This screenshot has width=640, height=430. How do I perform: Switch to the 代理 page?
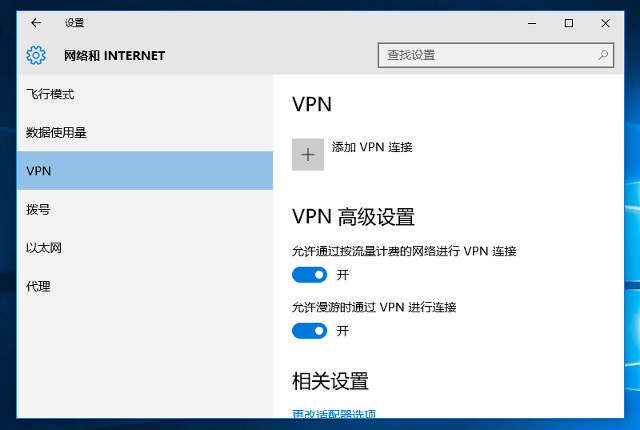click(x=39, y=286)
